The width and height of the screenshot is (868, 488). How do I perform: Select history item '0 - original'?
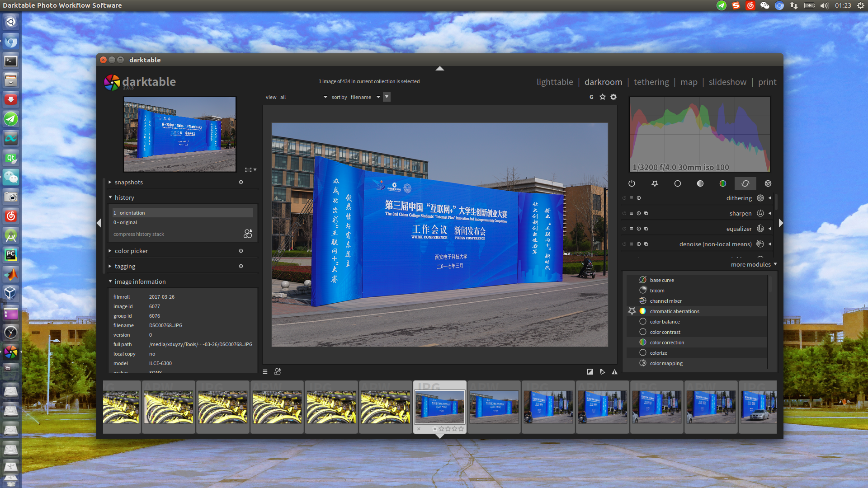(x=183, y=222)
